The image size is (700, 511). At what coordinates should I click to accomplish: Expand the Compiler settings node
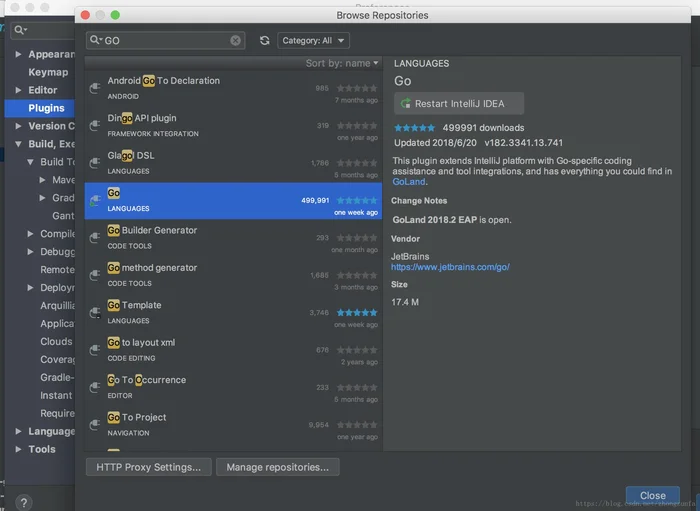pyautogui.click(x=30, y=234)
